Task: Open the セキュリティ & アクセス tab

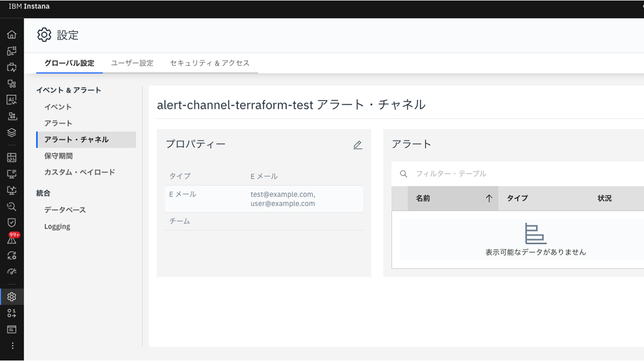Action: [210, 63]
